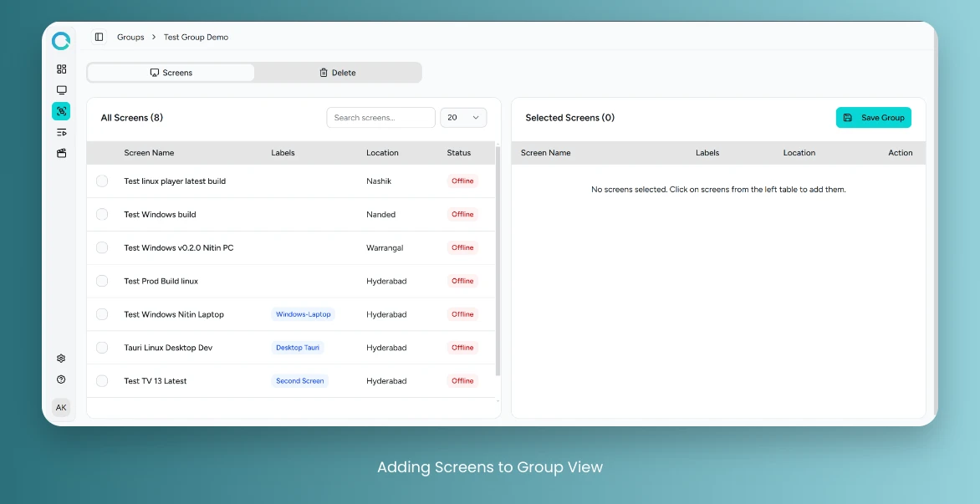
Task: Open the settings gear icon in sidebar
Action: pyautogui.click(x=61, y=359)
